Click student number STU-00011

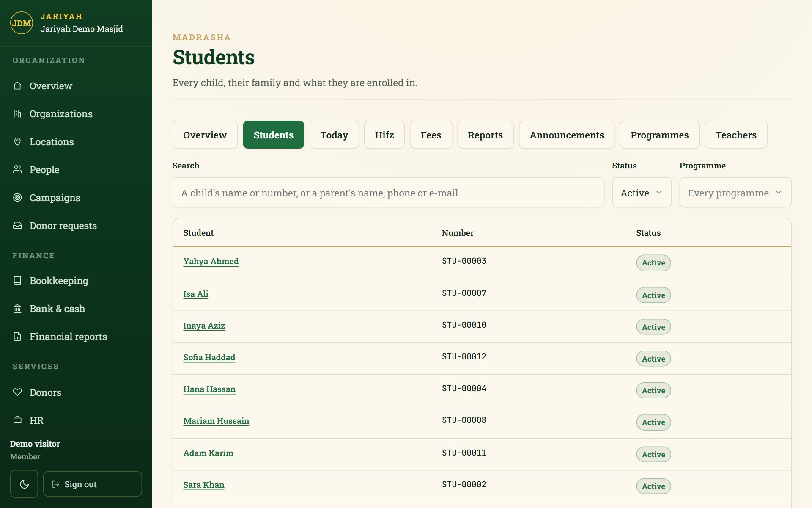pyautogui.click(x=464, y=453)
